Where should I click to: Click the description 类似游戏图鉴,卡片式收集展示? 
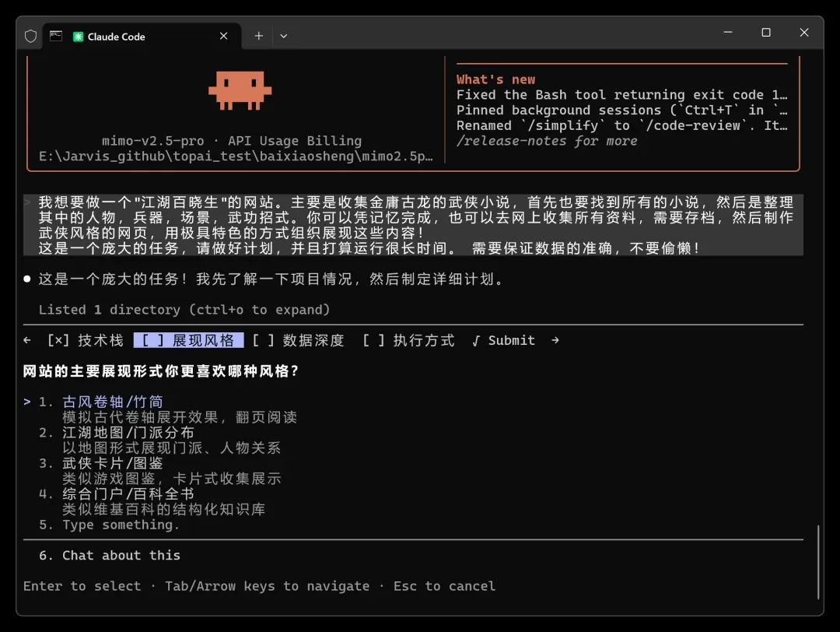click(x=171, y=478)
